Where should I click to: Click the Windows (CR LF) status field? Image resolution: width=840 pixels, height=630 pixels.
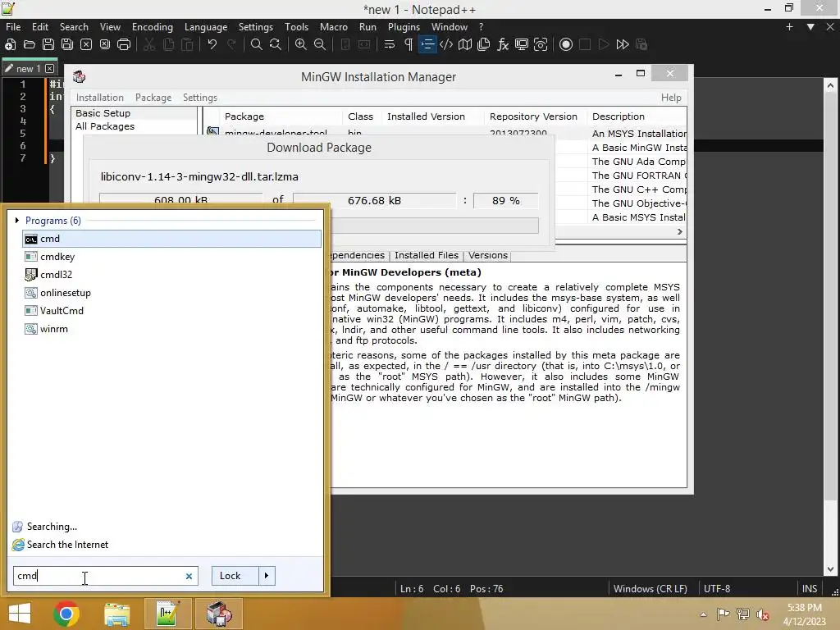point(651,589)
